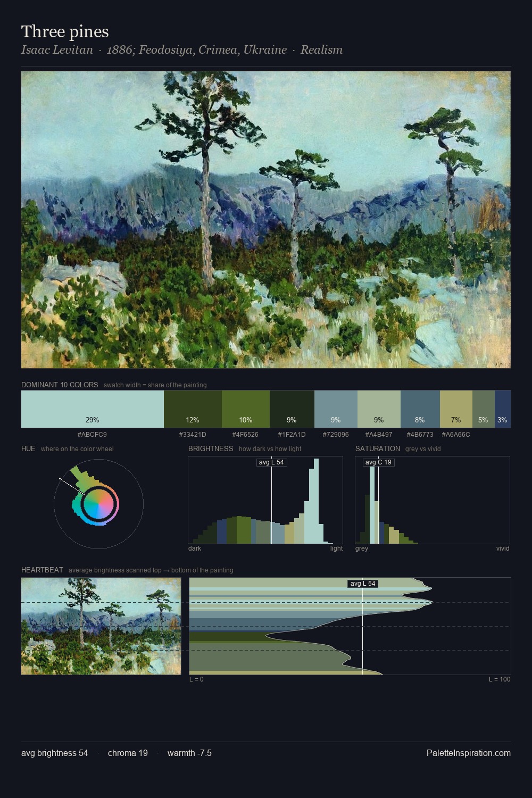Image resolution: width=532 pixels, height=798 pixels.
Task: Click hex code #4F6526 label
Action: click(x=245, y=435)
